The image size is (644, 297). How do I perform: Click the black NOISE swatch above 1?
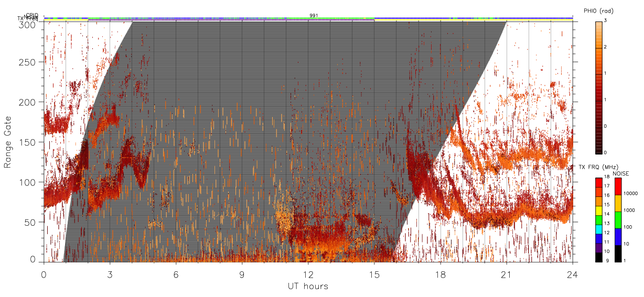click(617, 253)
